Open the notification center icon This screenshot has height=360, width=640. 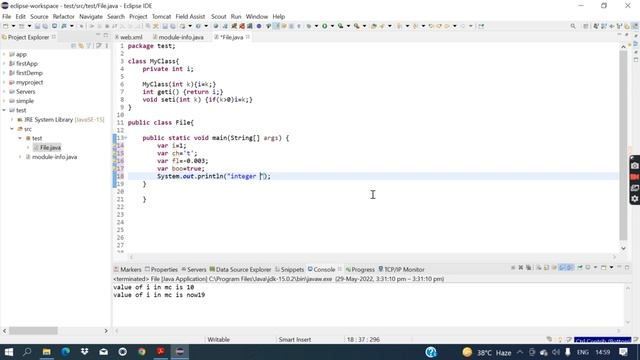point(623,352)
